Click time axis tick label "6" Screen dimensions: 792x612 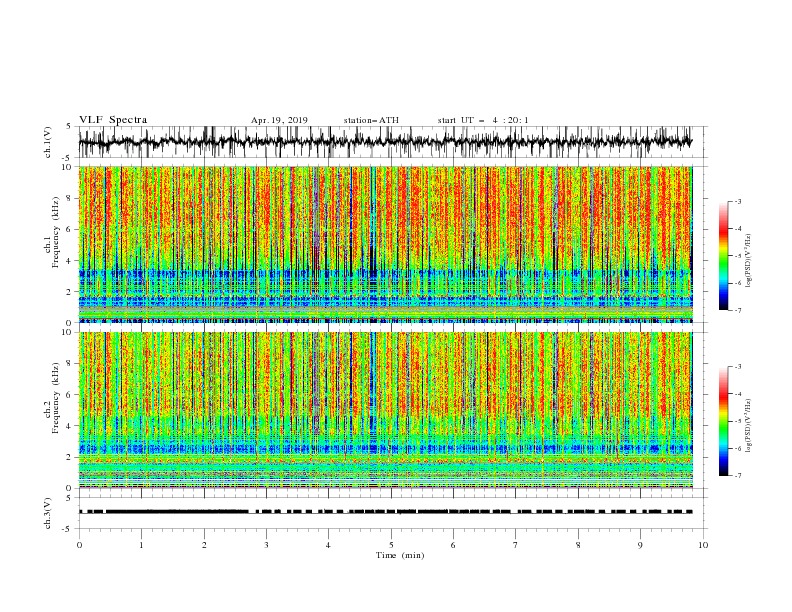point(454,545)
